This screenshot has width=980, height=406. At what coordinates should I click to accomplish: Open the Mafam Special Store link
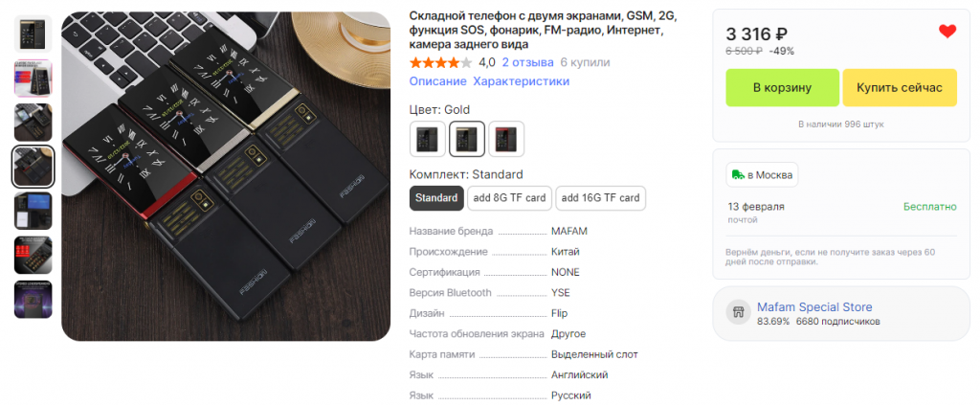(x=814, y=307)
